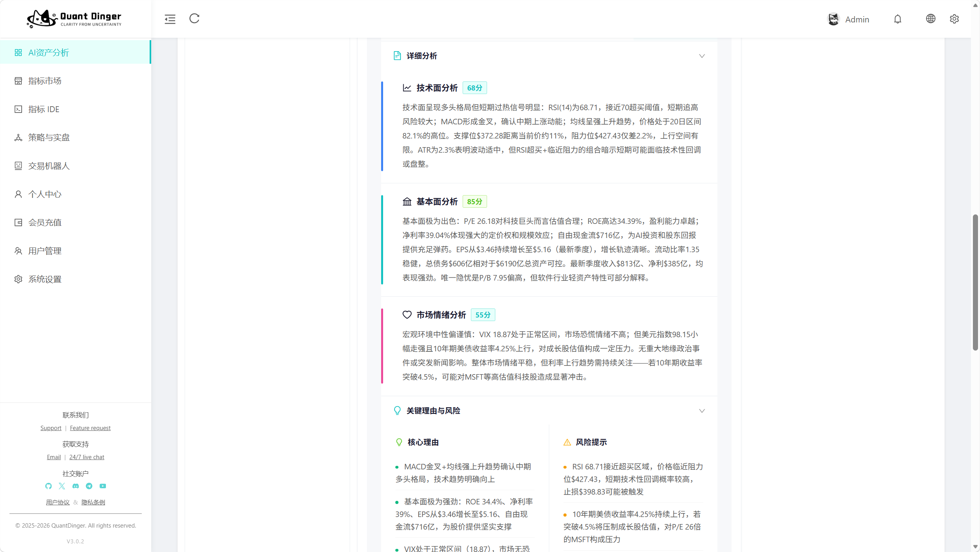
Task: Click the V3.0.2 version label
Action: [x=75, y=541]
